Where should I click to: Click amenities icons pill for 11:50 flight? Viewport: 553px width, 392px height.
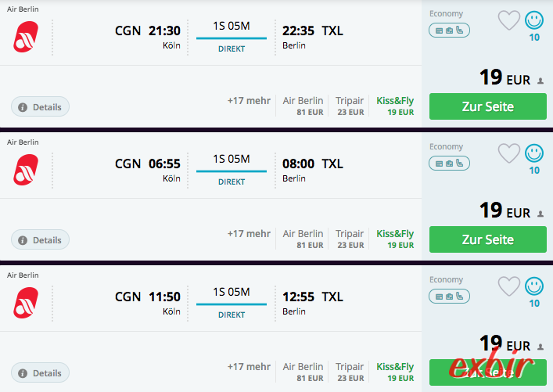(449, 297)
